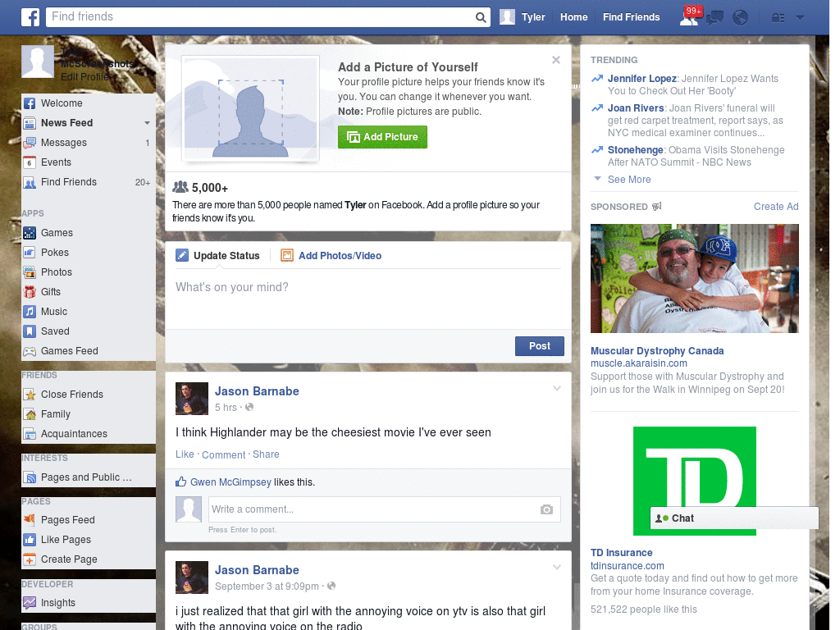Click the Events calendar icon

(30, 162)
